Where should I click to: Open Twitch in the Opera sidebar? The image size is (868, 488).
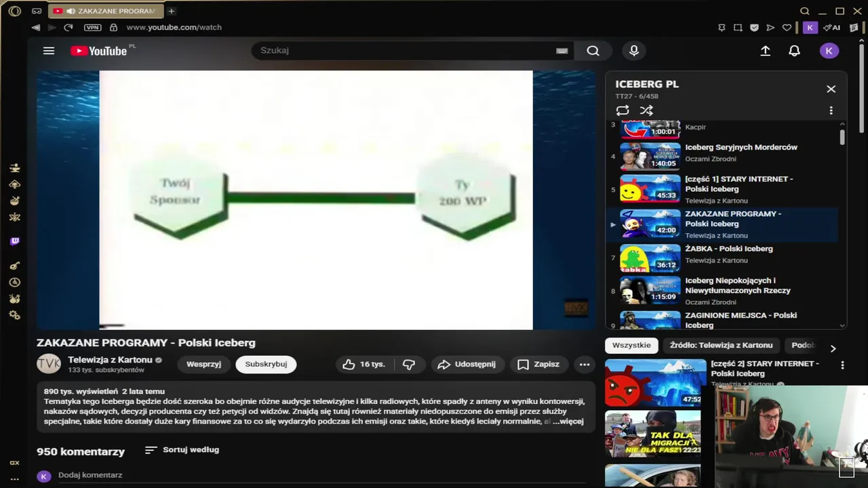pyautogui.click(x=15, y=241)
